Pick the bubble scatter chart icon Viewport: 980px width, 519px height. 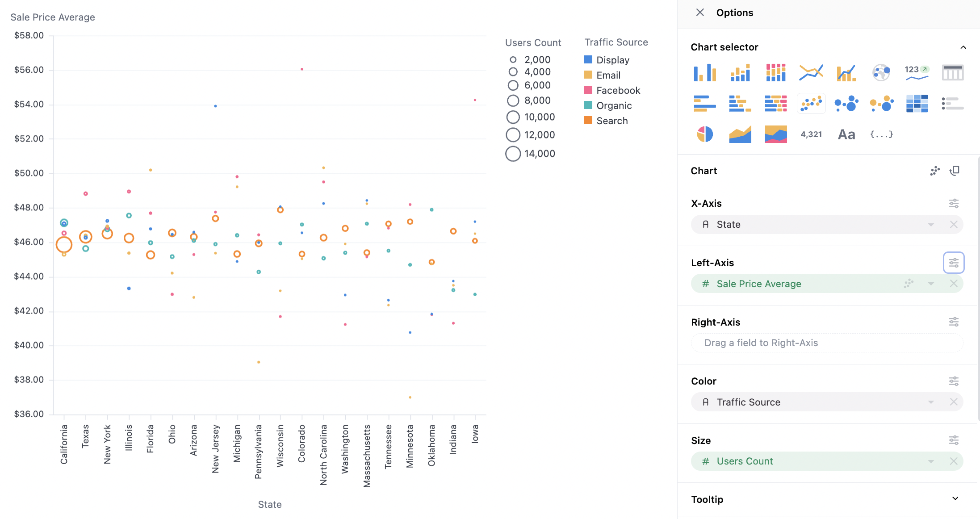point(846,104)
